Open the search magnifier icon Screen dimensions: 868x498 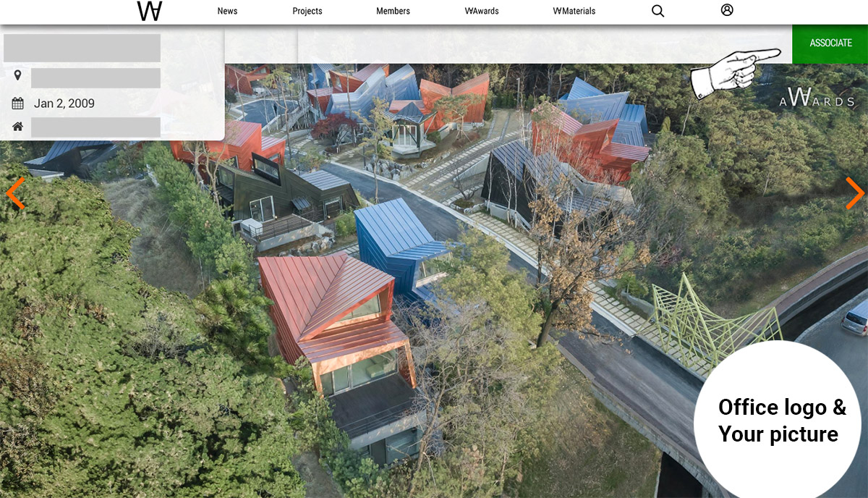coord(658,11)
